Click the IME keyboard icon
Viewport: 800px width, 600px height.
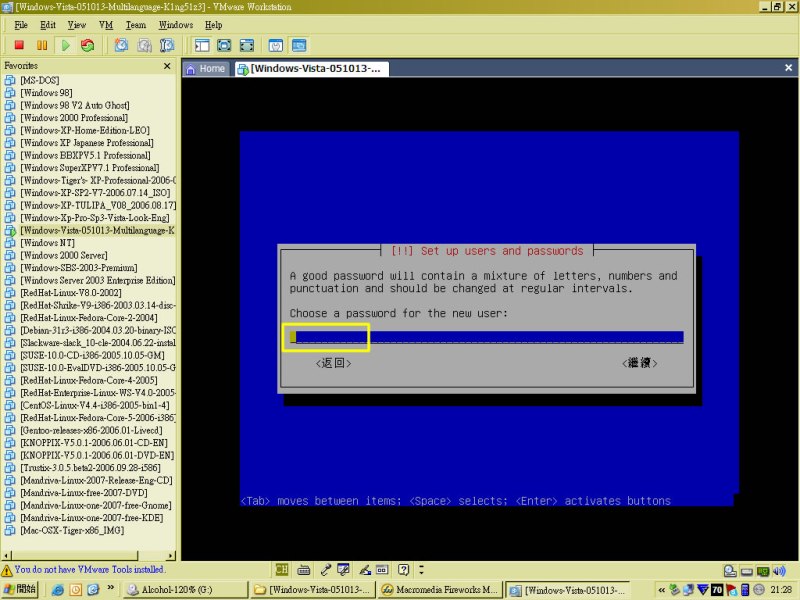coord(304,569)
